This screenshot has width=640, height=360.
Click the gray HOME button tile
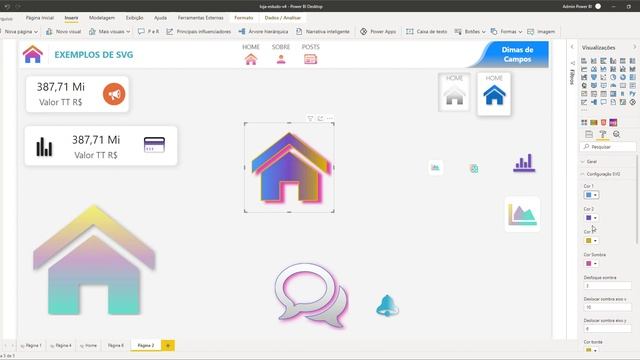454,92
